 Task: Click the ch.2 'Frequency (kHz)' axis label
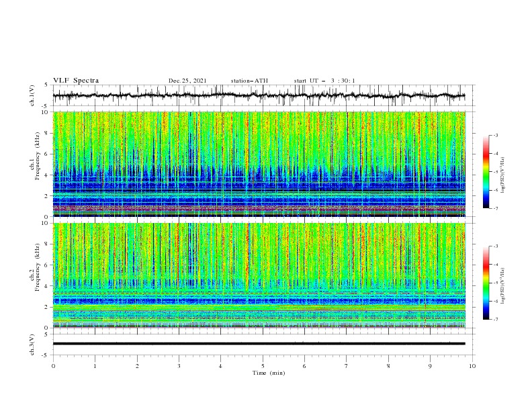[x=37, y=267]
